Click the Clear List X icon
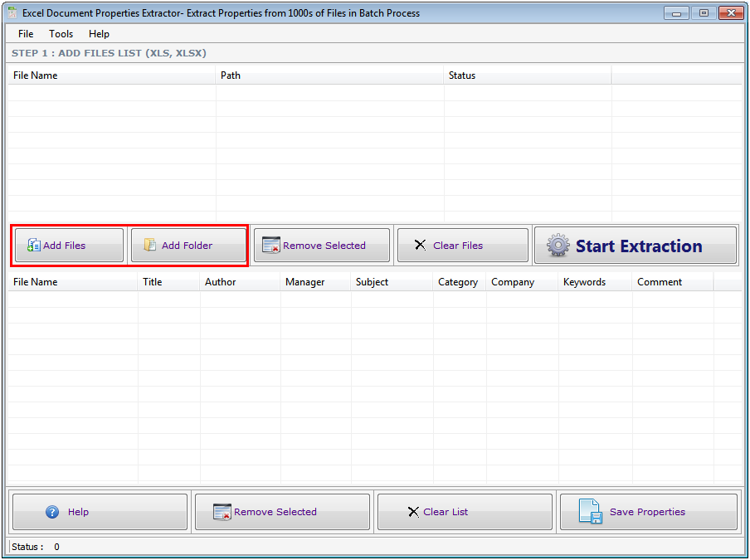The image size is (750, 560). [x=413, y=512]
